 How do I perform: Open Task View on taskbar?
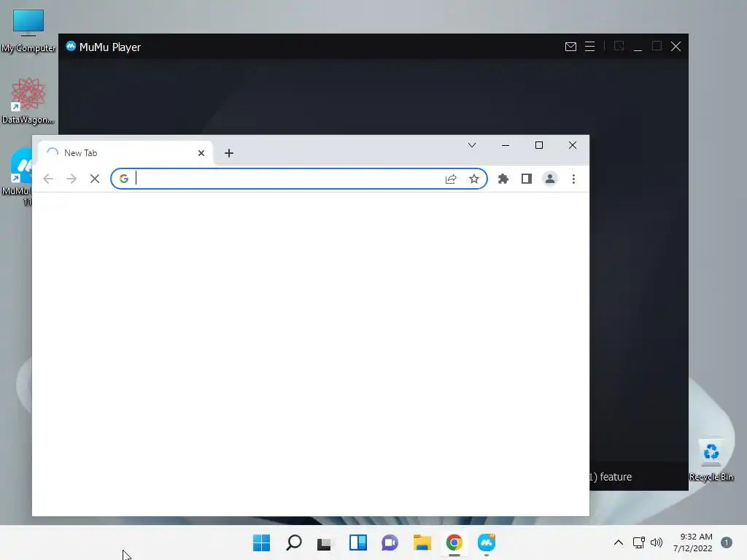pos(325,542)
